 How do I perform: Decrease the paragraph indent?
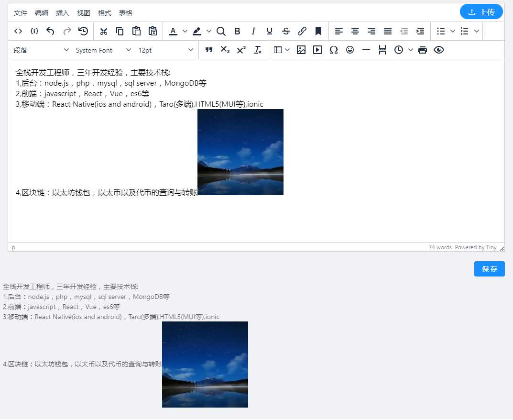click(404, 31)
